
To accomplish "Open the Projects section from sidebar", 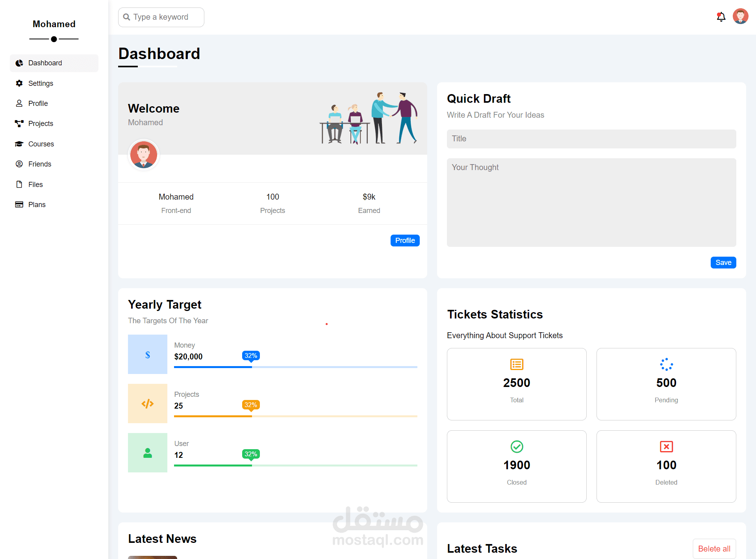I will 19,123.
